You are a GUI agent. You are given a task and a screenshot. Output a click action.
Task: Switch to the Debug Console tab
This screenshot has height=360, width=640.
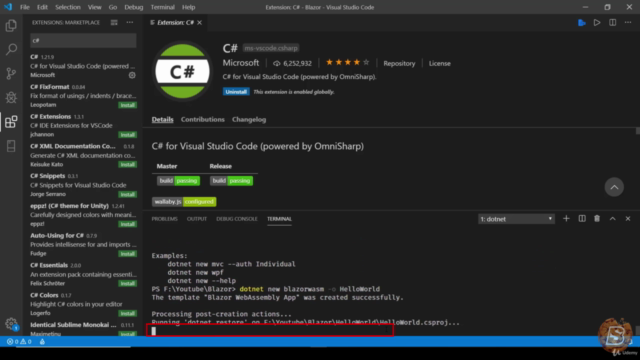[237, 219]
